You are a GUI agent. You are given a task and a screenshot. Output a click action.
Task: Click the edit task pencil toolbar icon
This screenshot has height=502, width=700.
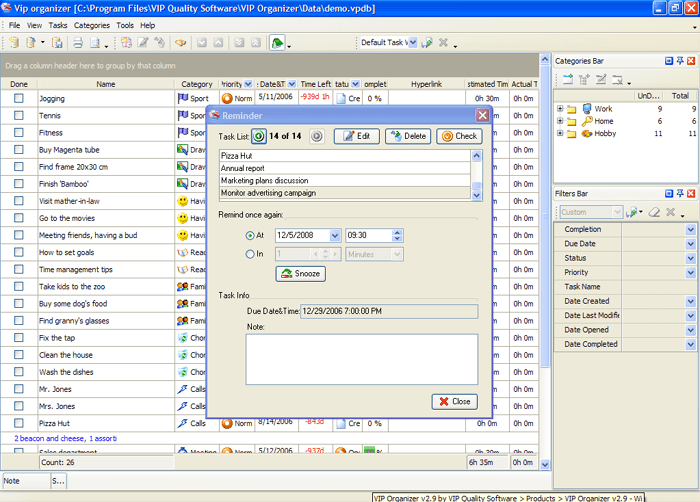click(x=143, y=43)
